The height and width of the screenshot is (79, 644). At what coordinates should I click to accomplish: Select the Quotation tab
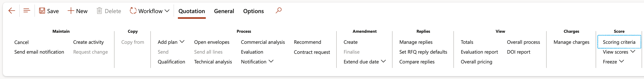(x=191, y=11)
